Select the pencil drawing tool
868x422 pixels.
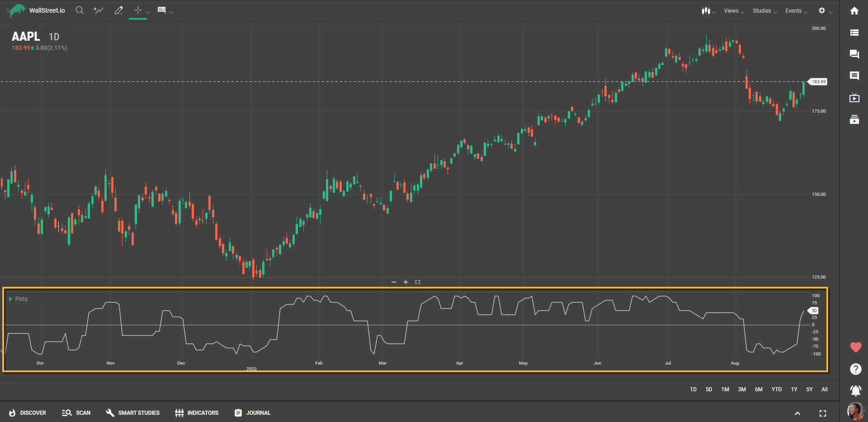coord(118,10)
